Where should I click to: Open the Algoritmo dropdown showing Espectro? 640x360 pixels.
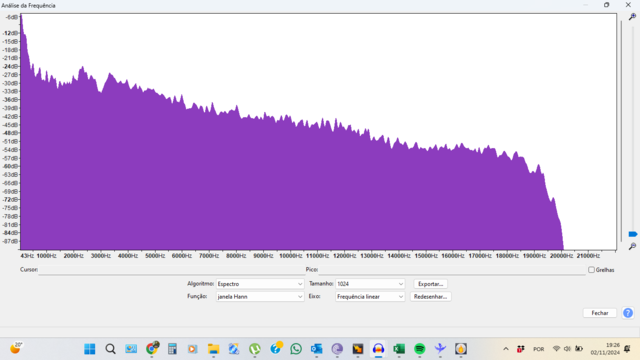260,284
